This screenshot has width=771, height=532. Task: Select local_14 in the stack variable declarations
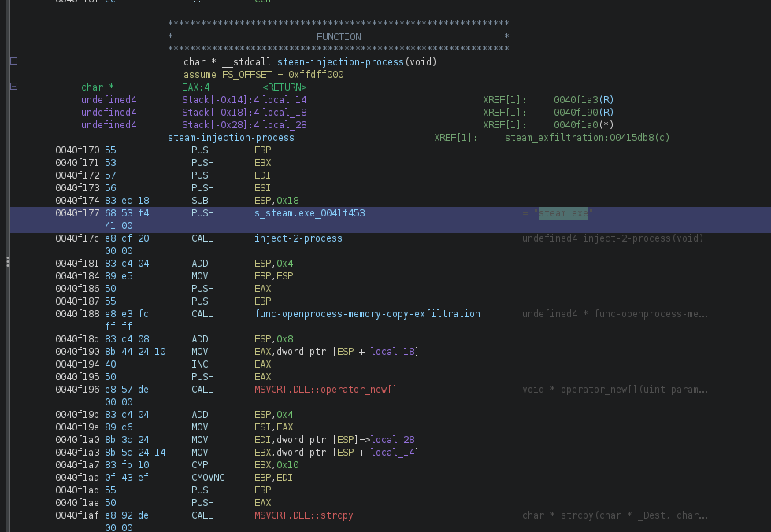click(x=285, y=100)
